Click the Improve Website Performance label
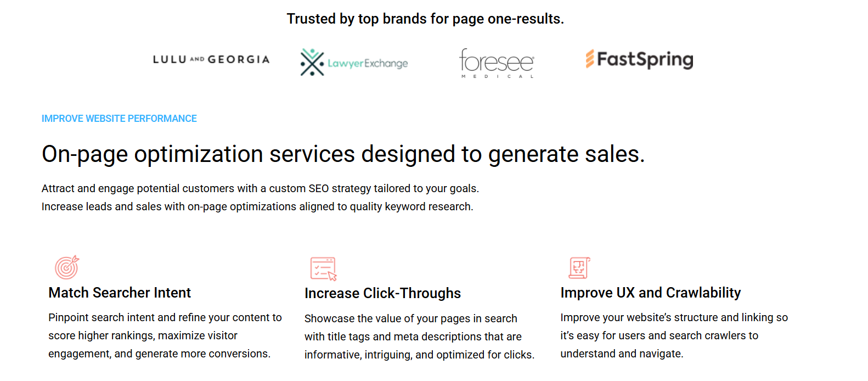The width and height of the screenshot is (868, 381). [x=119, y=119]
